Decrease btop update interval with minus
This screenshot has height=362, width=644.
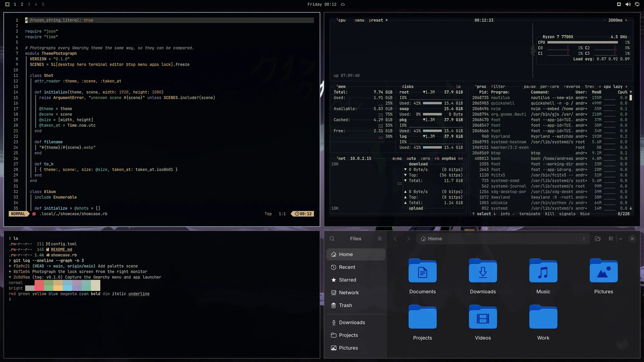pos(605,20)
